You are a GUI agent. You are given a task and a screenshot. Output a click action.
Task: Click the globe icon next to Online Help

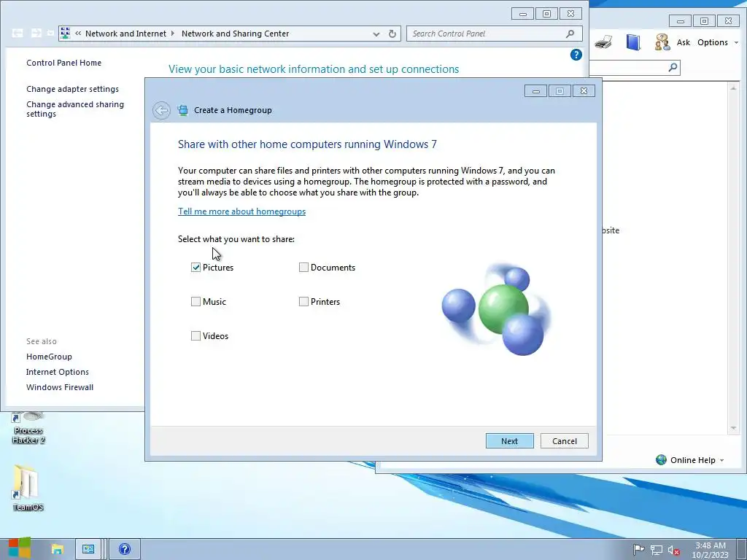[x=661, y=460]
